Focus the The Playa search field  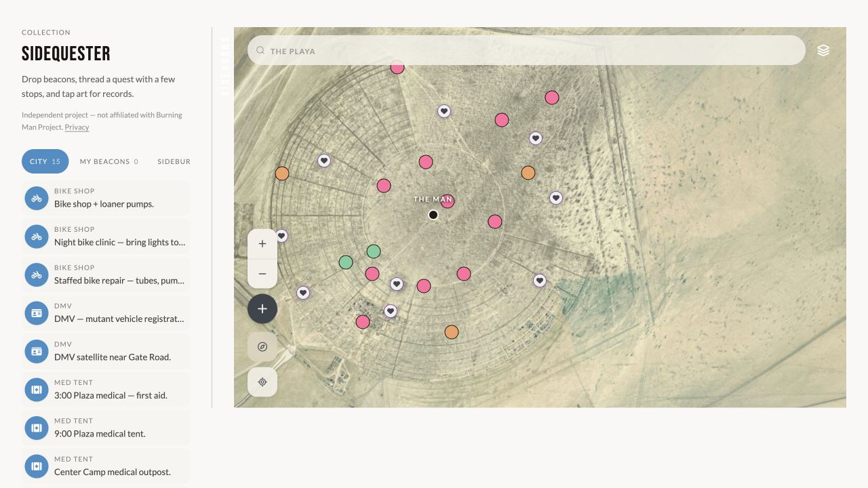(526, 50)
